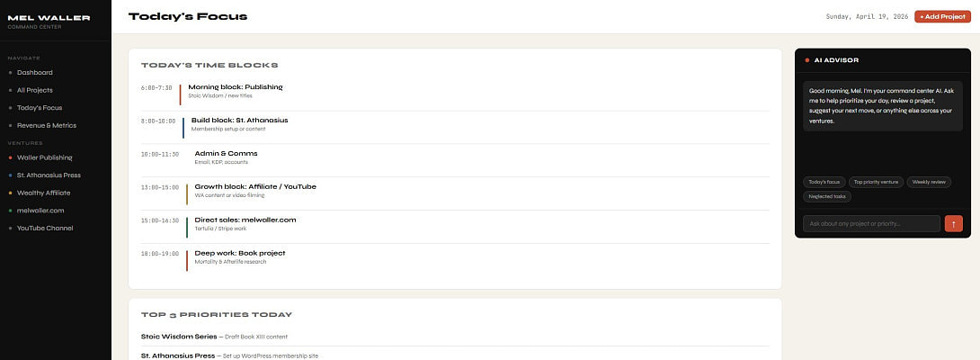Screen dimensions: 980x360
Task: Focus the Ask about any project input
Action: pos(870,223)
